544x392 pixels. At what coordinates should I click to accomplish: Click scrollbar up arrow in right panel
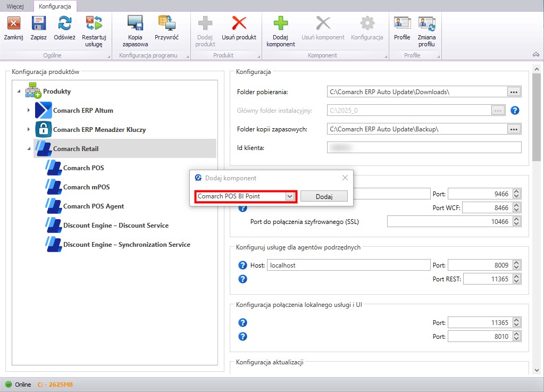(537, 69)
